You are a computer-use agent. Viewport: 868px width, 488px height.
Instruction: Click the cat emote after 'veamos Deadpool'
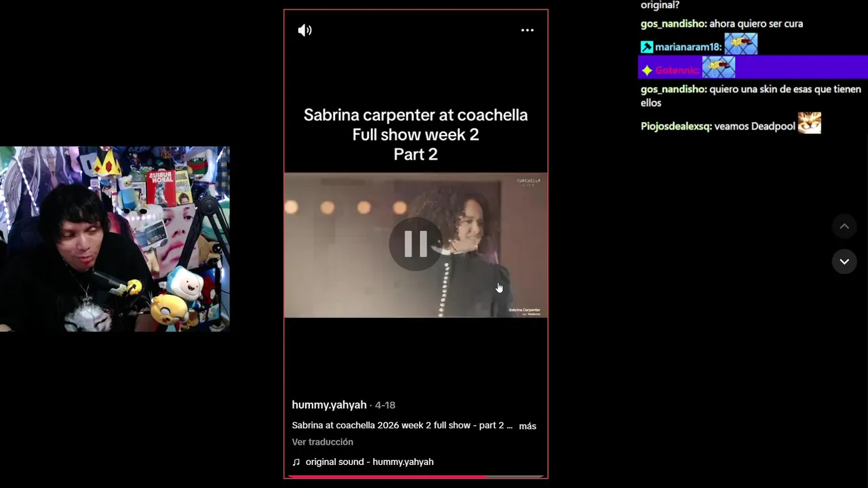point(810,123)
